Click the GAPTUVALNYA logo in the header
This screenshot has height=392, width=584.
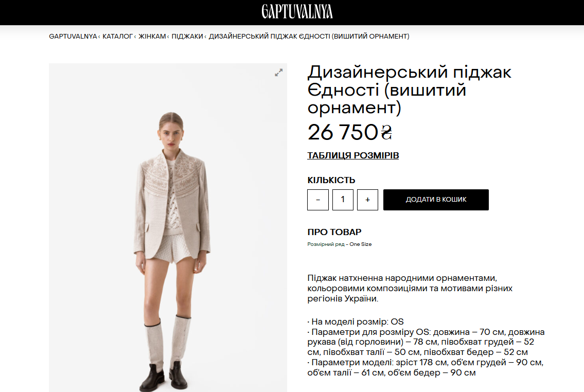pyautogui.click(x=297, y=11)
